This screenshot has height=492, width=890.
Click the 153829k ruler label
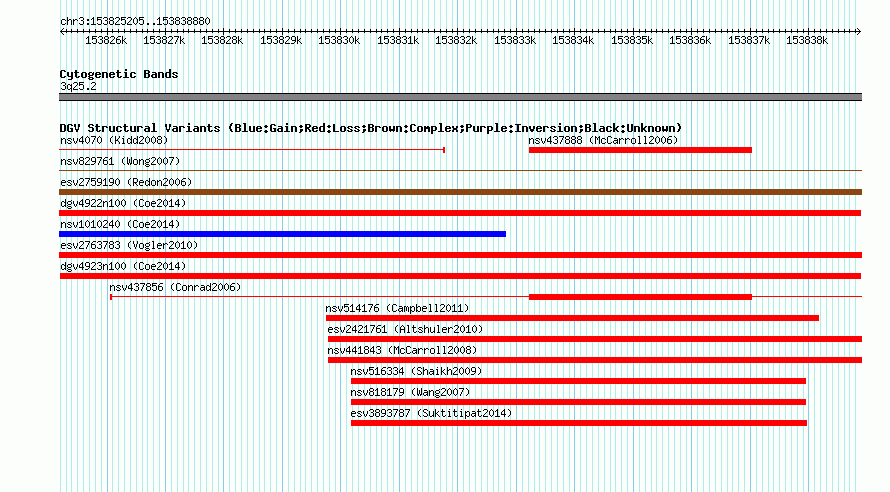[281, 40]
